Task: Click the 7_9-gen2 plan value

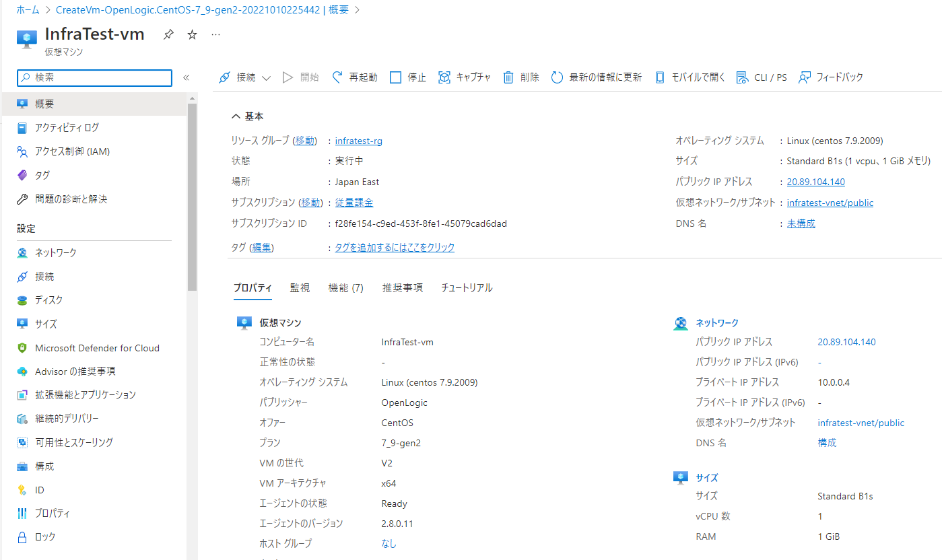Action: (x=401, y=443)
